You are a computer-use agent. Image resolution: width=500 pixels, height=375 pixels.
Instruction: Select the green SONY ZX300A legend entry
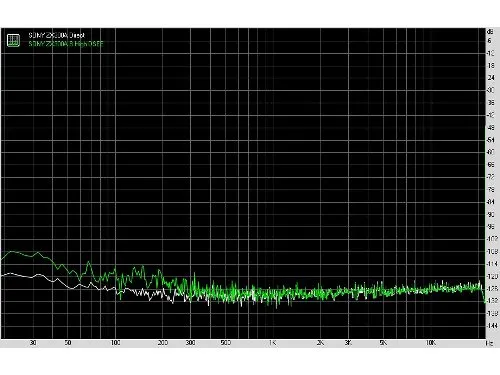coord(66,44)
